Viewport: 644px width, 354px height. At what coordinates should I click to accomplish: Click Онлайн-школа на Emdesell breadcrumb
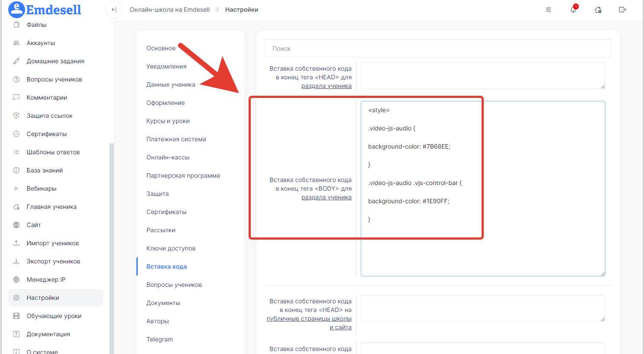tap(170, 10)
